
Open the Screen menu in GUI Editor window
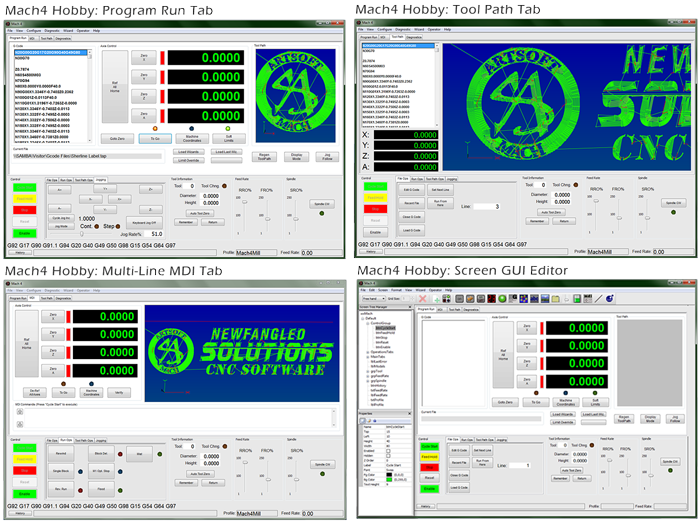(x=383, y=290)
